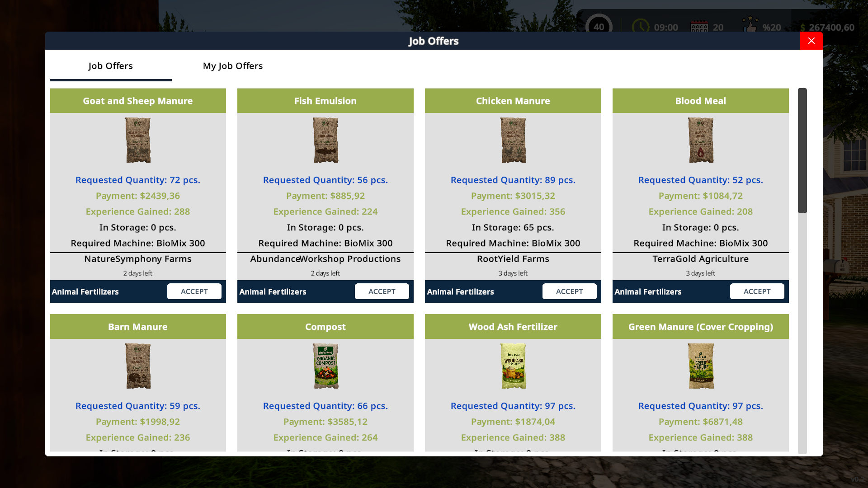Switch to the Job Offers tab

pos(111,66)
